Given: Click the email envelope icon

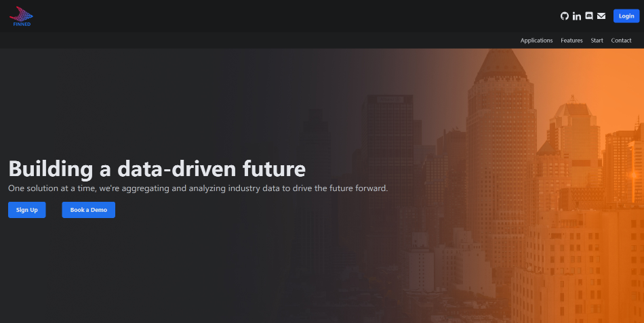Looking at the screenshot, I should (601, 16).
